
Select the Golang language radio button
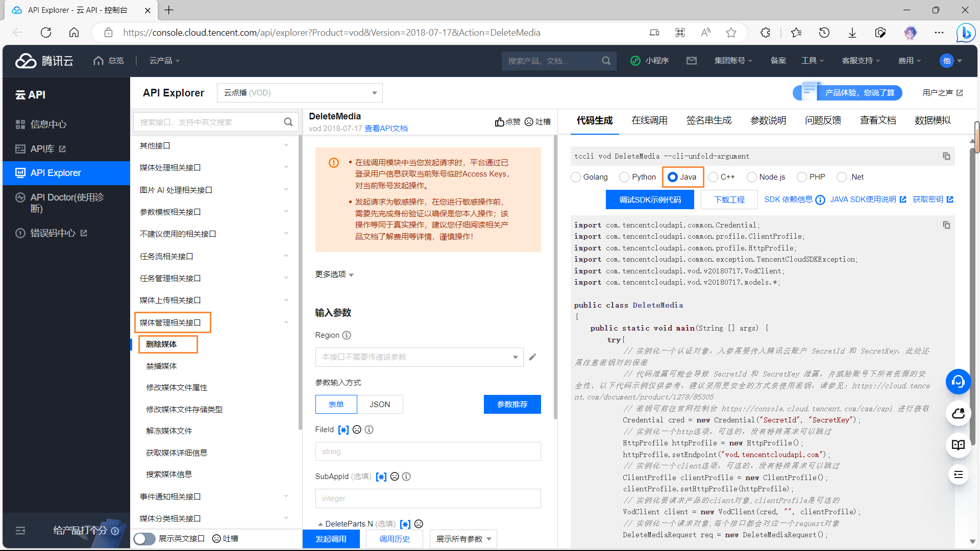[576, 177]
